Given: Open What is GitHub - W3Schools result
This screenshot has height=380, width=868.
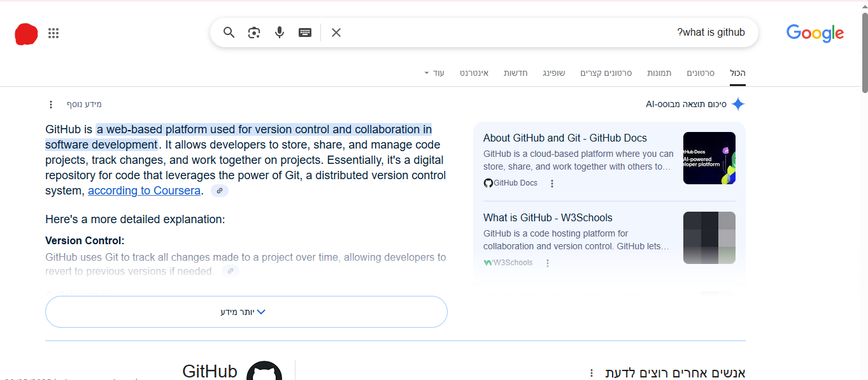Looking at the screenshot, I should tap(548, 217).
